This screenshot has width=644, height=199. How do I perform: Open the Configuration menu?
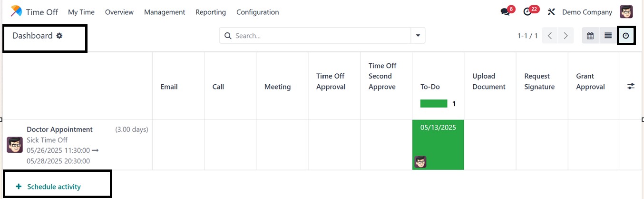(x=258, y=12)
